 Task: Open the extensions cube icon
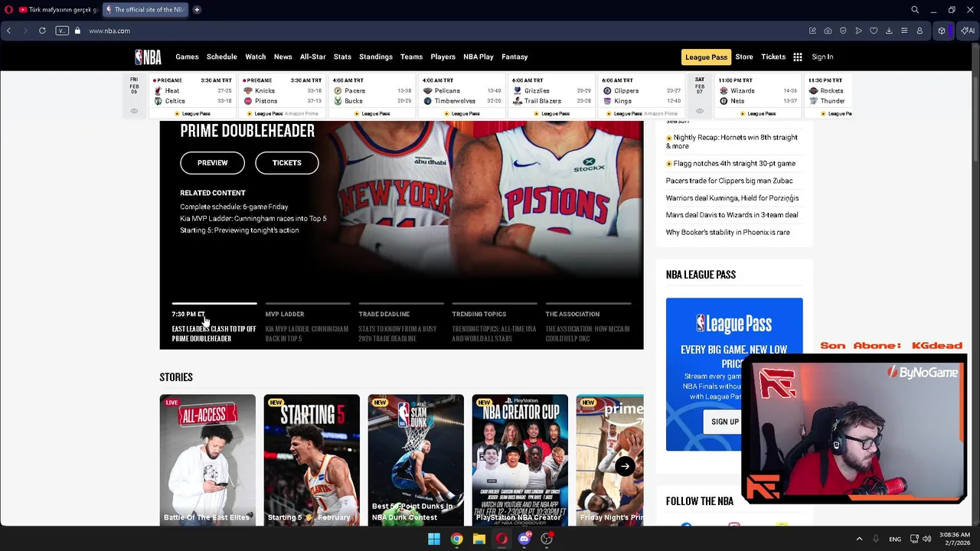pyautogui.click(x=942, y=31)
